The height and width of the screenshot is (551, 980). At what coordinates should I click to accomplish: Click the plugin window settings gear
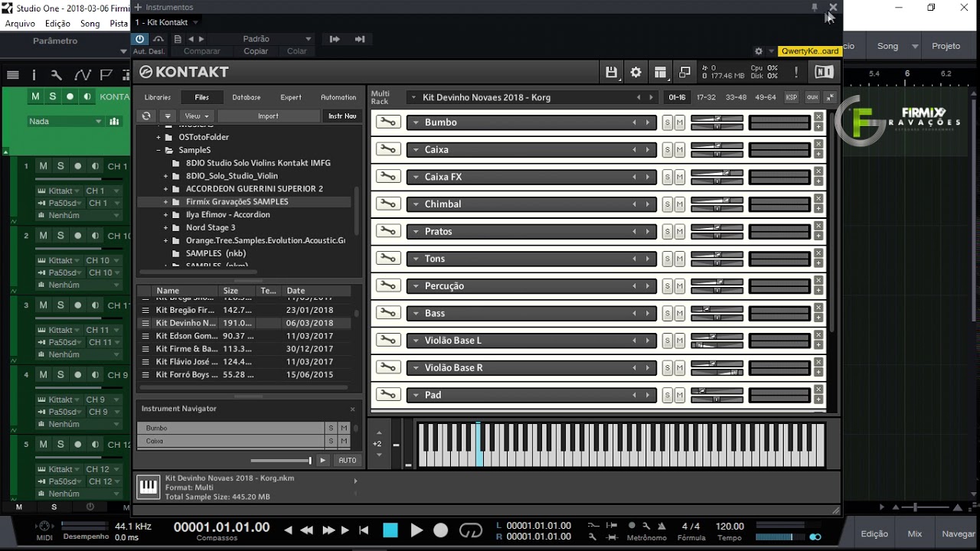[759, 51]
